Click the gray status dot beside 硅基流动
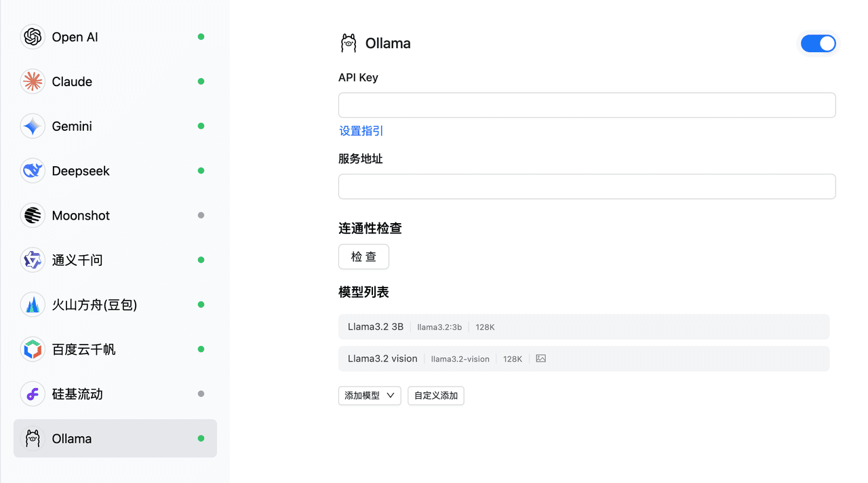868x483 pixels. click(x=201, y=394)
